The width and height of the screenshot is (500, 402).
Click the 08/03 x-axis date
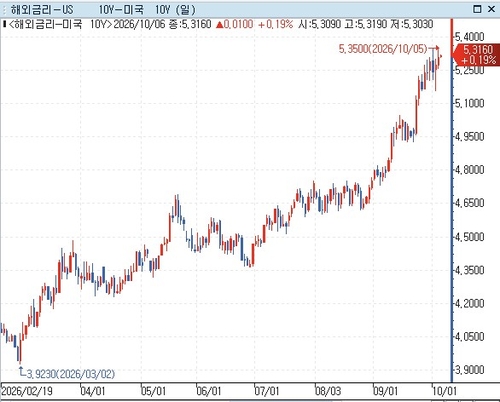tap(328, 391)
